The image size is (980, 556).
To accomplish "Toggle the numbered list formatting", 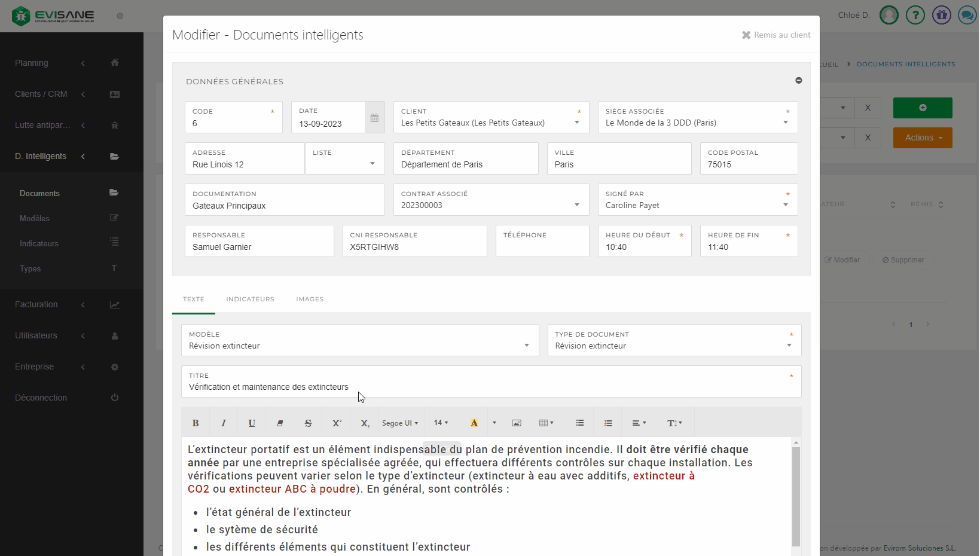I will click(608, 423).
